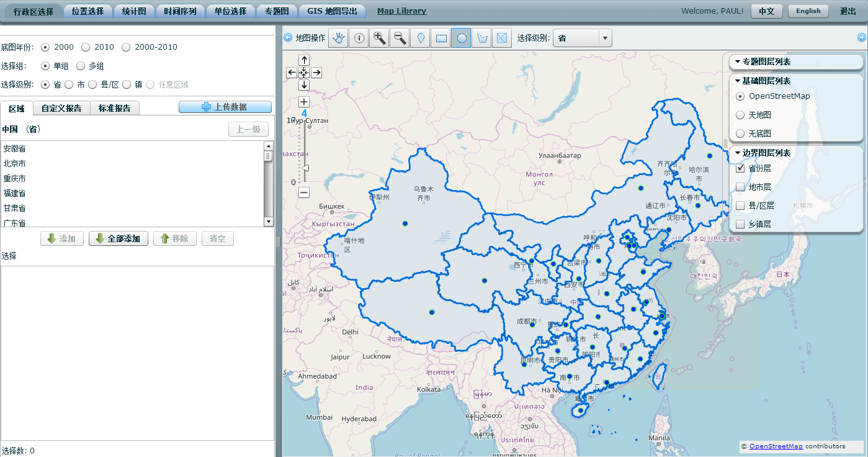The height and width of the screenshot is (457, 868).
Task: Activate the info identify tool
Action: [x=359, y=38]
